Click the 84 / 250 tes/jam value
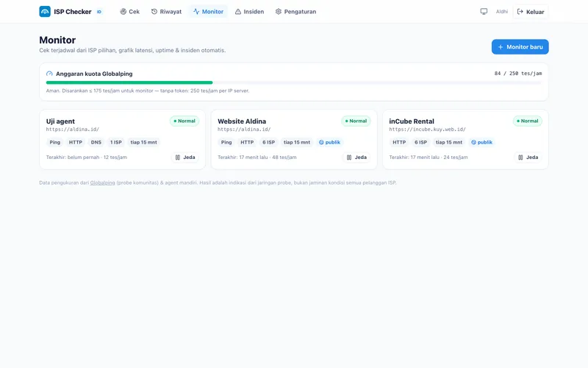 518,74
